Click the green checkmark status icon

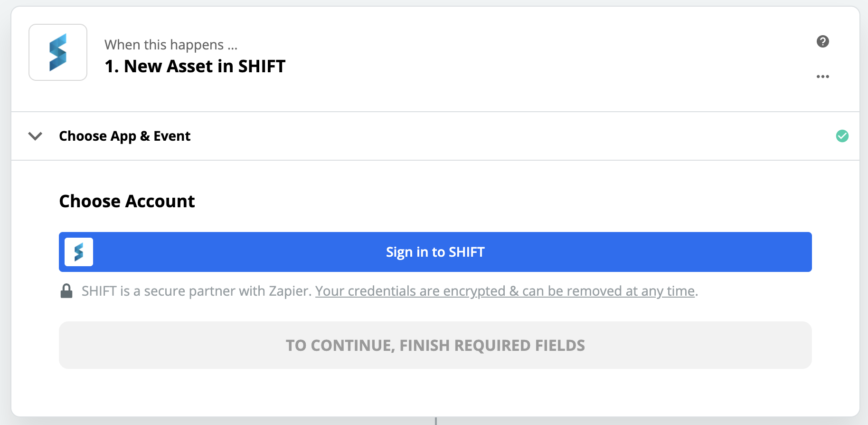coord(842,136)
